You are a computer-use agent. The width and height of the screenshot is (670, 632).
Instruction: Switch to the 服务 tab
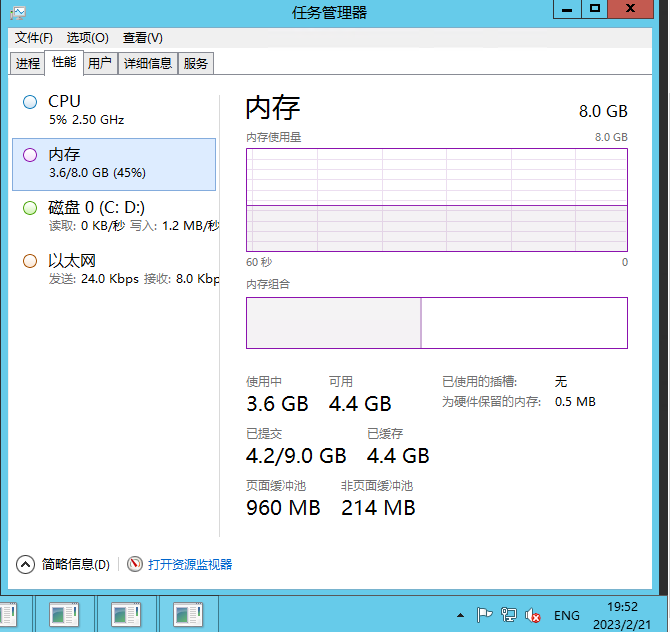[196, 63]
